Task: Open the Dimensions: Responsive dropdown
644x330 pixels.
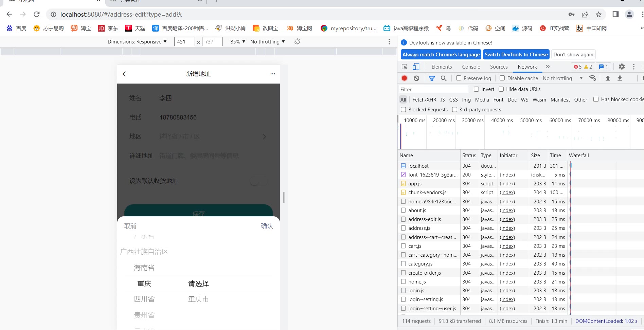Action: (x=137, y=41)
